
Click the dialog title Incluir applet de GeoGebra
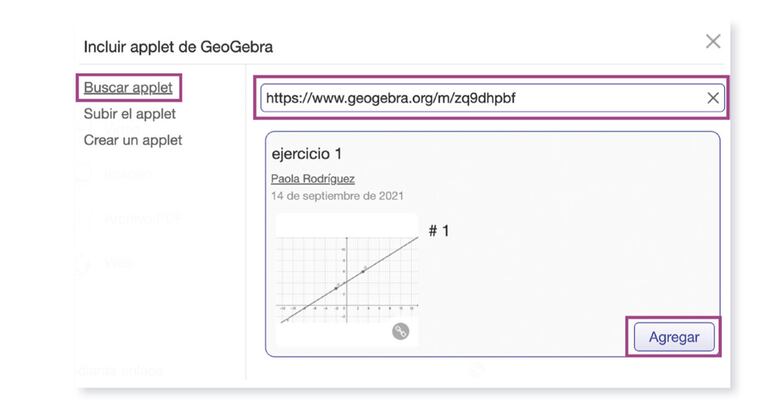point(178,46)
